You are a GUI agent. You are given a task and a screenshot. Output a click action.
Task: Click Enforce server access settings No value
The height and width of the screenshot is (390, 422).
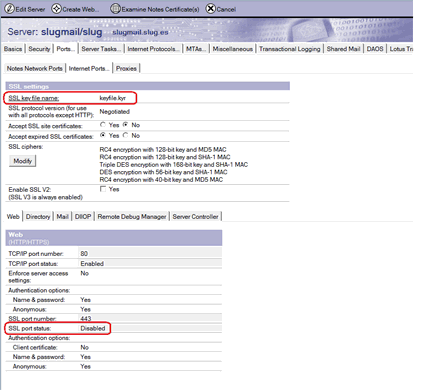pyautogui.click(x=85, y=273)
